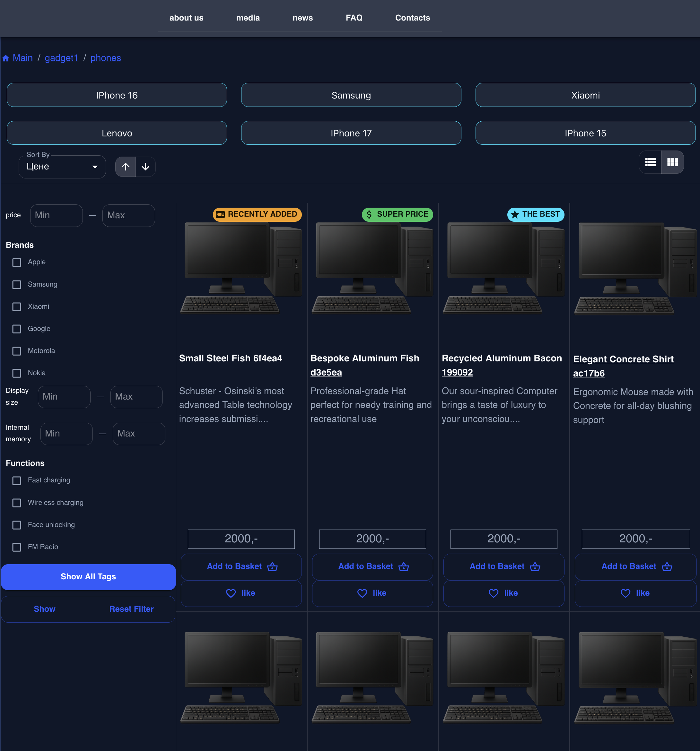Focus Internal memory Min field

tap(66, 434)
